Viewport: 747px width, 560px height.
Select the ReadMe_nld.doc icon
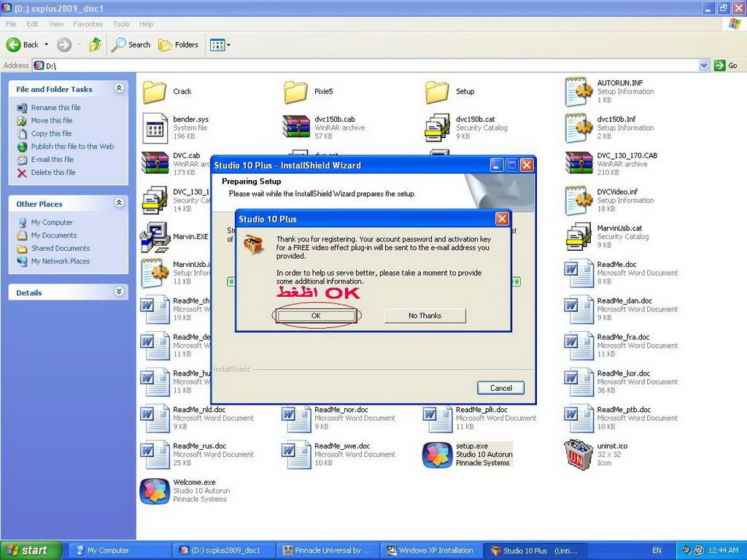tap(155, 418)
